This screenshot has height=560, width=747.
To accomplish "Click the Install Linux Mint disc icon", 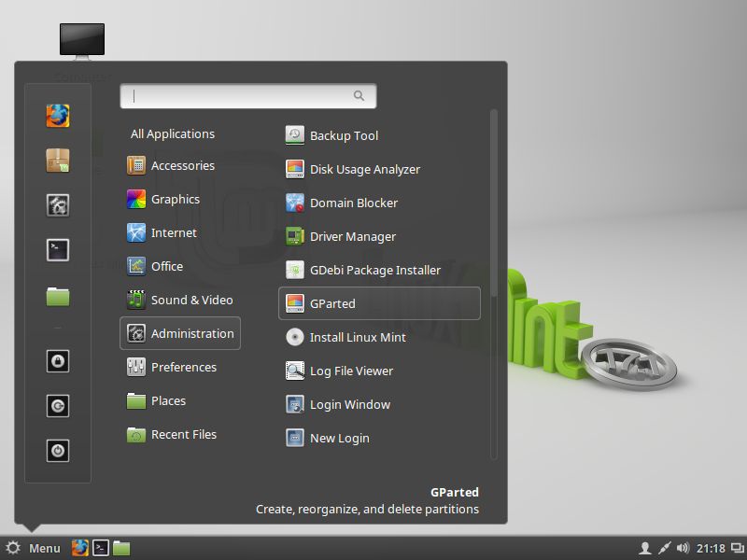I will [295, 337].
